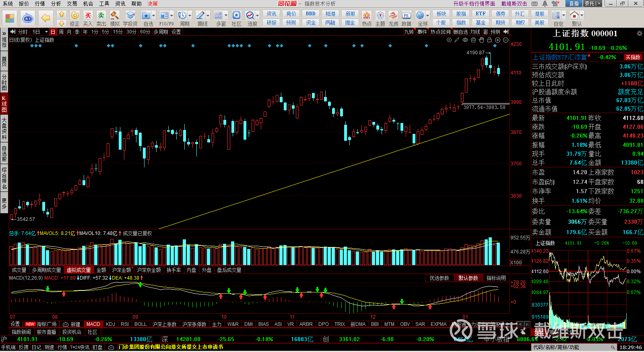This screenshot has width=644, height=352.
Task: Click scrolling news headline in status bar
Action: pos(171,347)
